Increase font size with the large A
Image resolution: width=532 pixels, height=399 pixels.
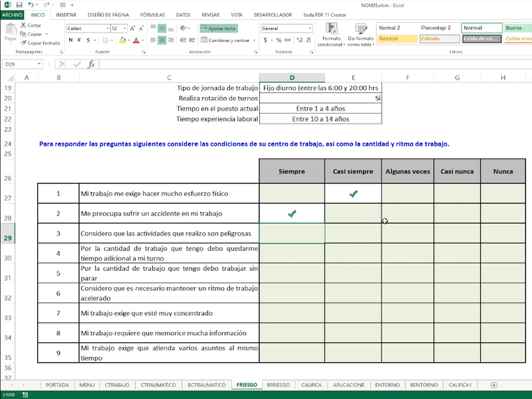pos(132,29)
